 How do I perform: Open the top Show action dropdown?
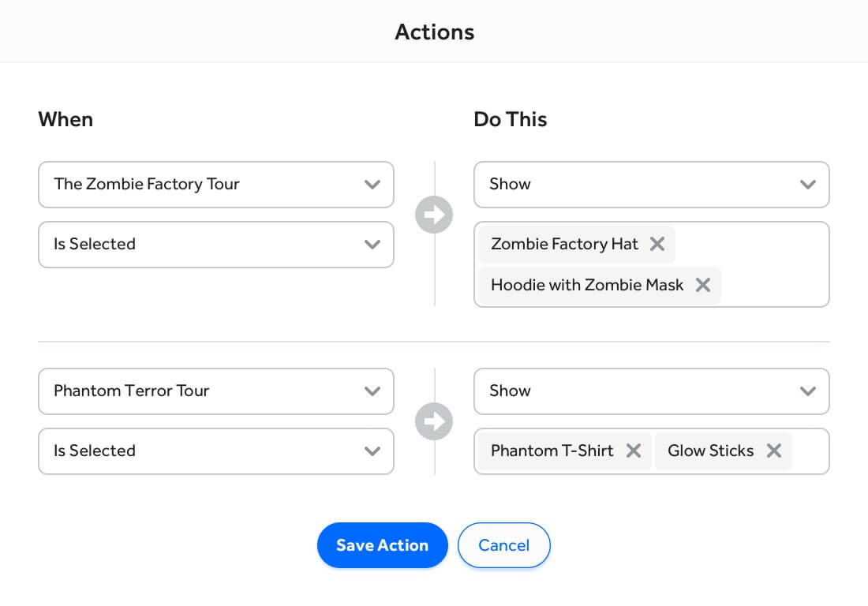(652, 185)
